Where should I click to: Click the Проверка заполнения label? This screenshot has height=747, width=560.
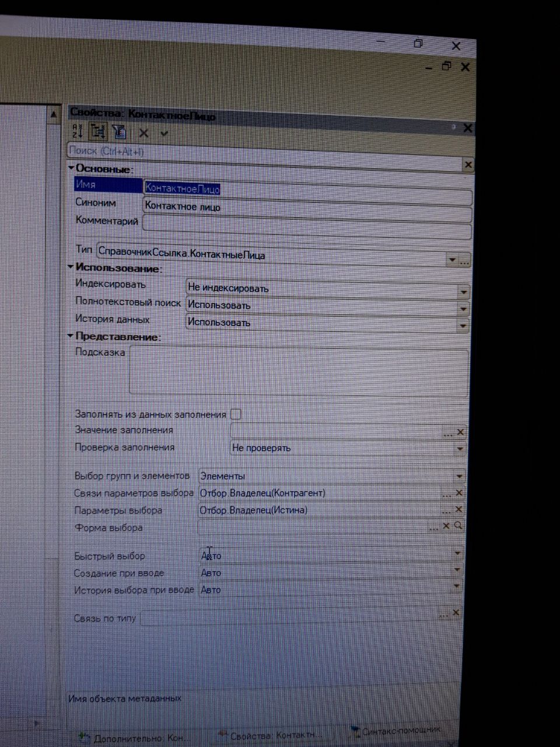point(124,448)
